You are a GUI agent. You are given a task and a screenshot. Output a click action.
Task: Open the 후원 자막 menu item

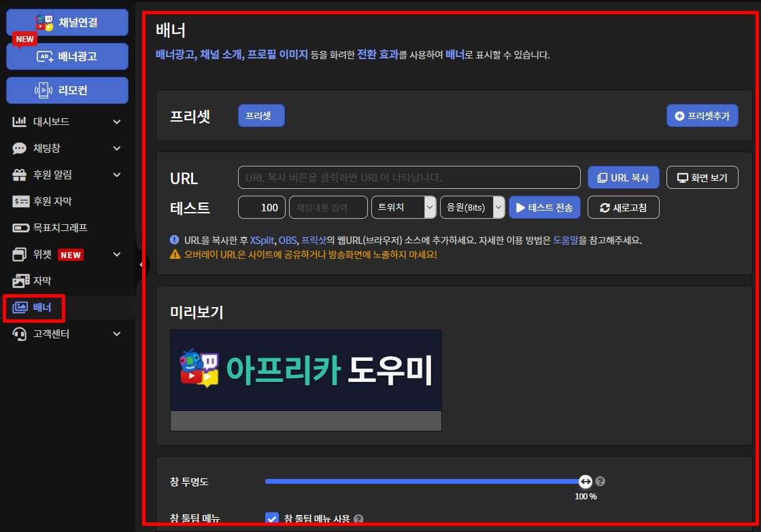67,201
